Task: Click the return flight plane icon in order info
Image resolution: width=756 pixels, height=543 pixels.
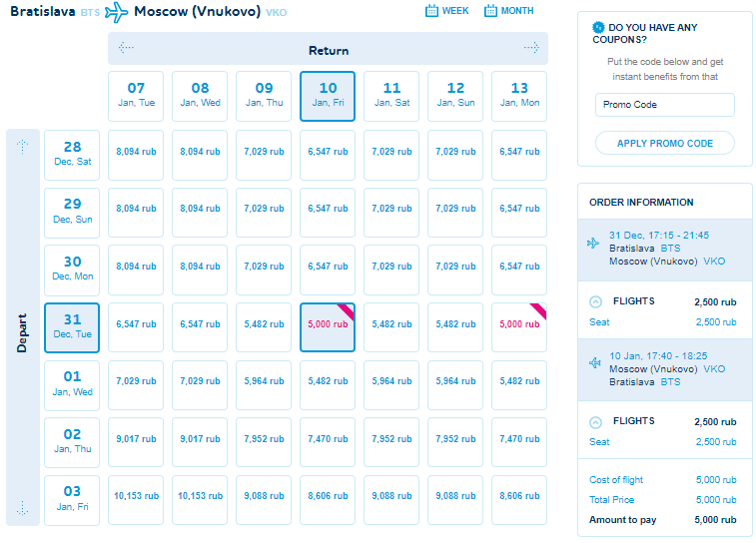Action: coord(595,362)
